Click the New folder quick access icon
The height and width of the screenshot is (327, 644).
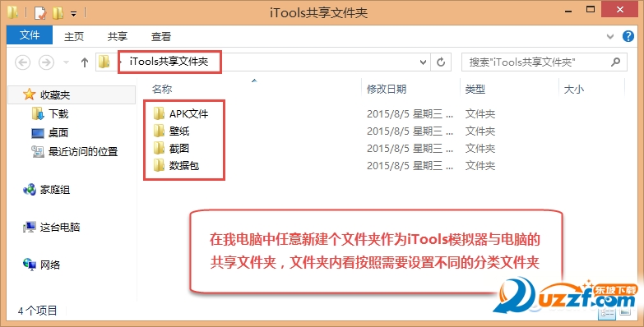(58, 12)
